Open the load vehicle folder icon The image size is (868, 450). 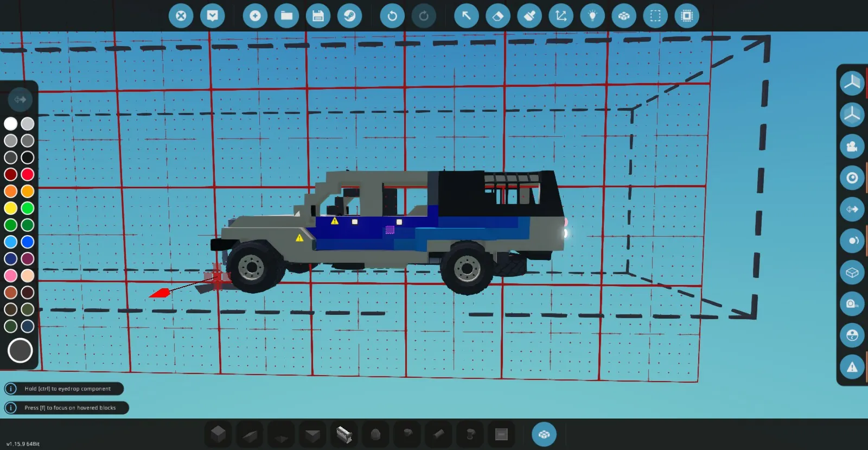pyautogui.click(x=286, y=16)
